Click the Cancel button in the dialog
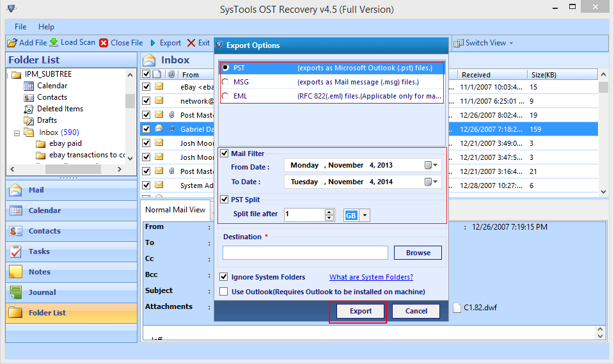Screen dimensions: 614x364 [416, 311]
